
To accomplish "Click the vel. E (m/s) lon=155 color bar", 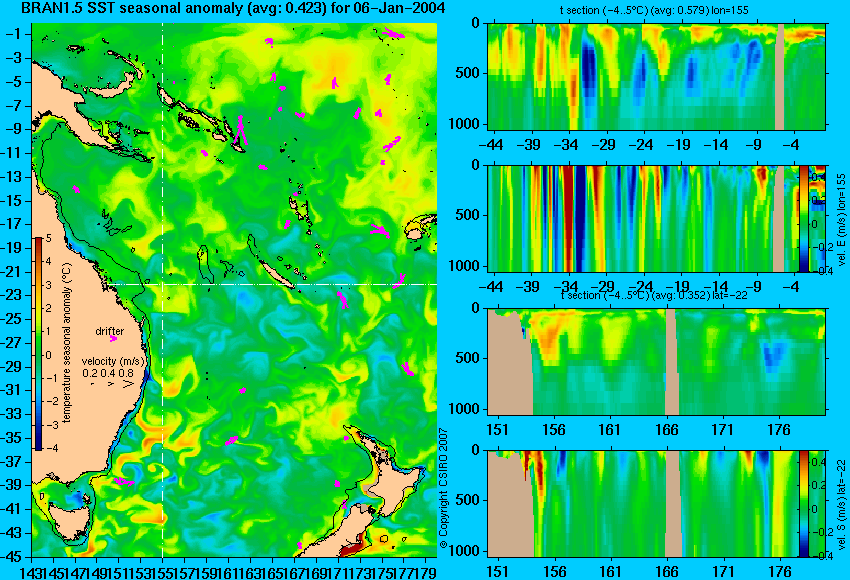I will tap(804, 219).
